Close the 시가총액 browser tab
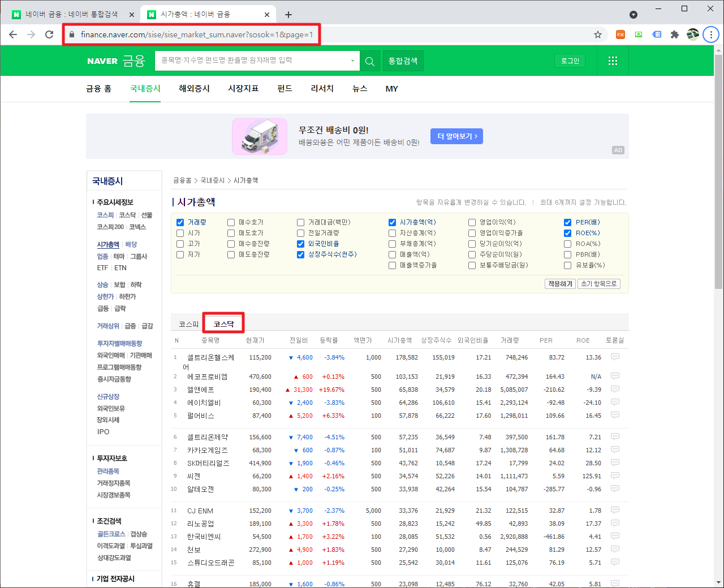Screen dimensions: 724x588 point(267,15)
